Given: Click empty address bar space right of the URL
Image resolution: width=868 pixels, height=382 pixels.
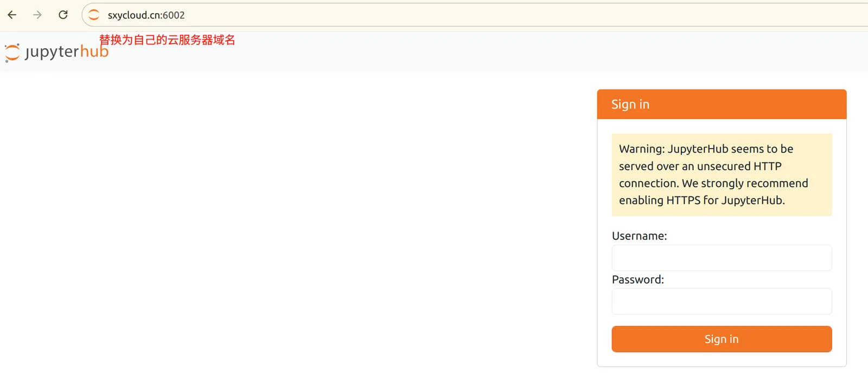Looking at the screenshot, I should (x=488, y=15).
